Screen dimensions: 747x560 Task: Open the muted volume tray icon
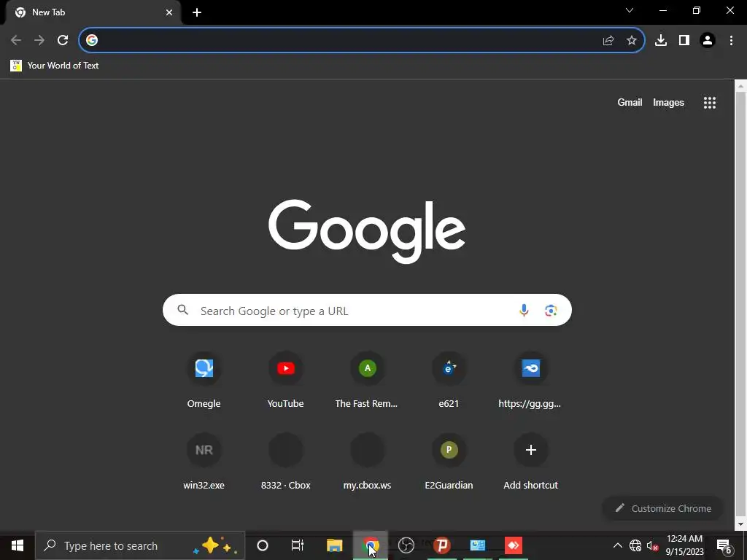pyautogui.click(x=651, y=545)
